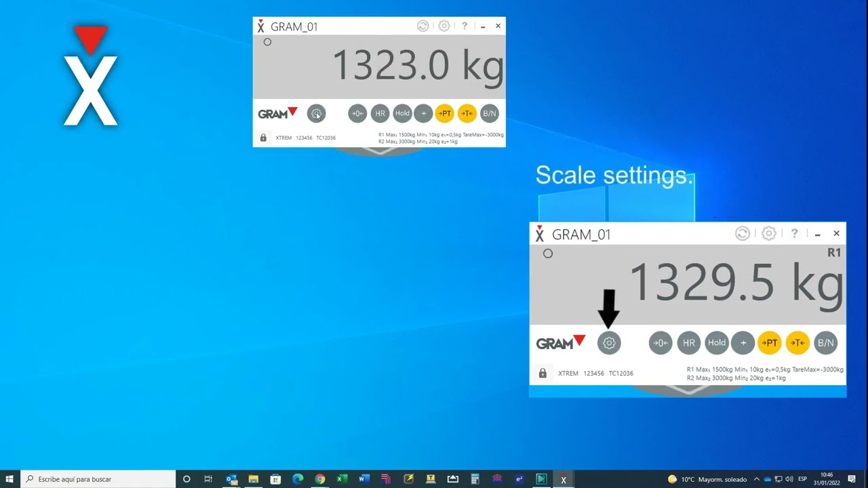The height and width of the screenshot is (488, 868).
Task: Click refresh icon in large window title bar
Action: 743,234
